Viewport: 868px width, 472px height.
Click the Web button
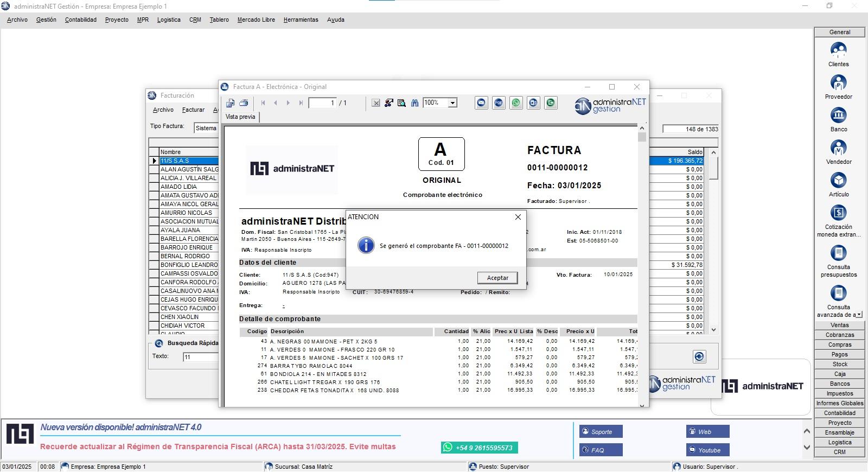[707, 432]
